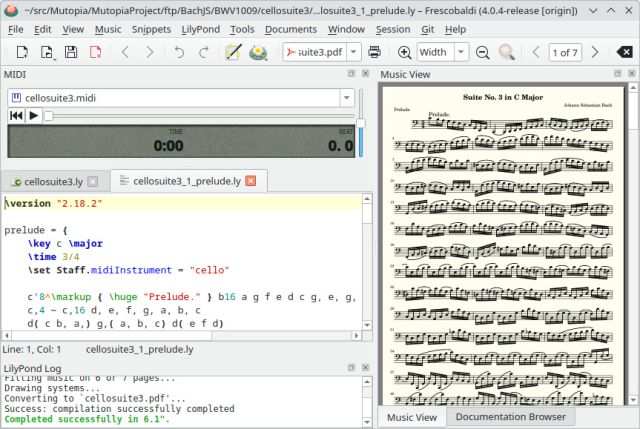The width and height of the screenshot is (640, 429).
Task: Expand the cellosuite3.midi file dropdown
Action: [347, 98]
